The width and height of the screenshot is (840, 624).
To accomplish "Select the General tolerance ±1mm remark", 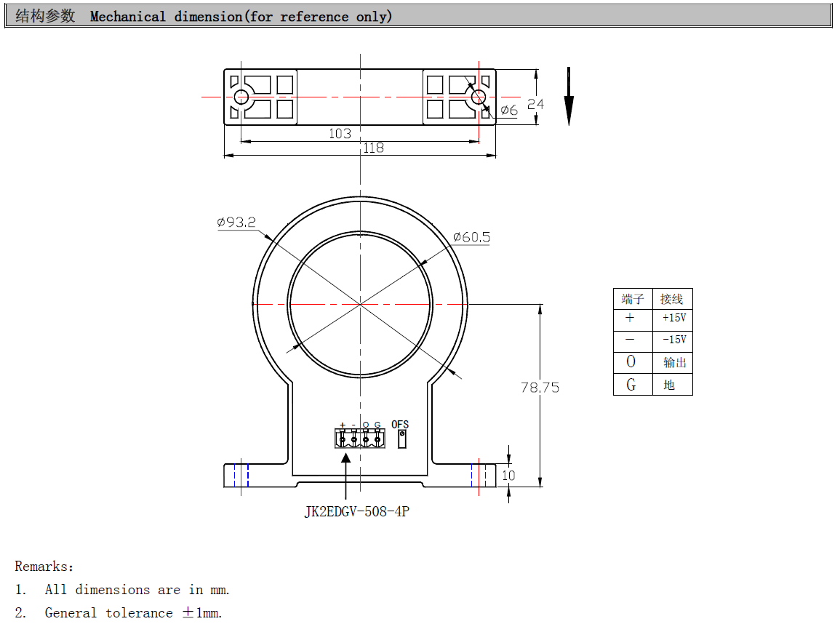I will coord(133,612).
